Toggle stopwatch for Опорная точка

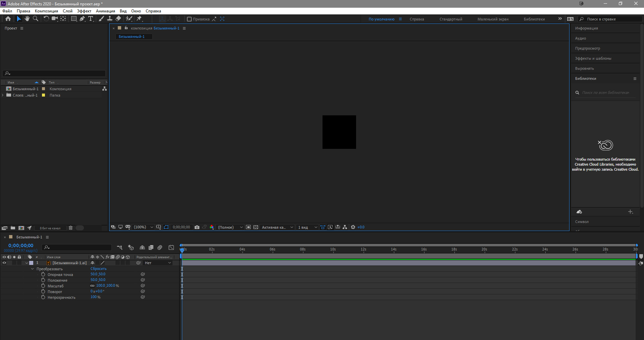pos(43,274)
